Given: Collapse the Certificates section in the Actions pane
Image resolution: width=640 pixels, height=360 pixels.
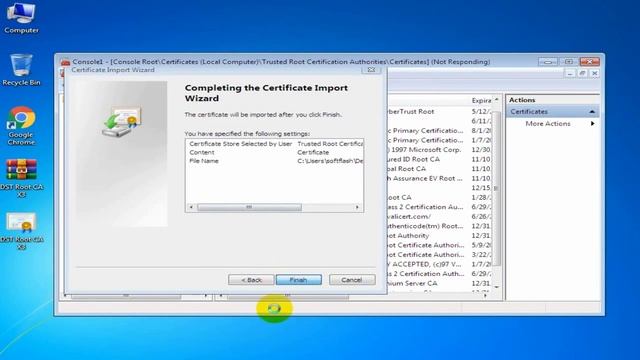Looking at the screenshot, I should coord(592,111).
